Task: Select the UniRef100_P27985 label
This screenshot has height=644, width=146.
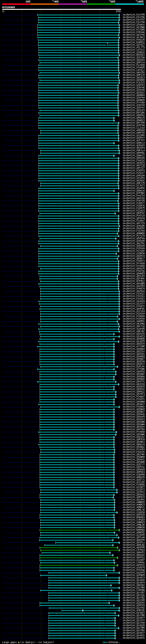Action: 134,30
